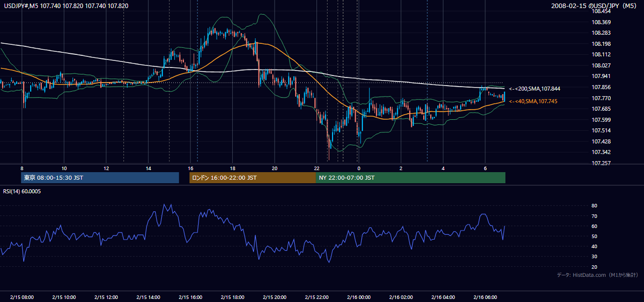The width and height of the screenshot is (644, 302).
Task: Click the hour label 14 on time axis
Action: click(x=148, y=168)
